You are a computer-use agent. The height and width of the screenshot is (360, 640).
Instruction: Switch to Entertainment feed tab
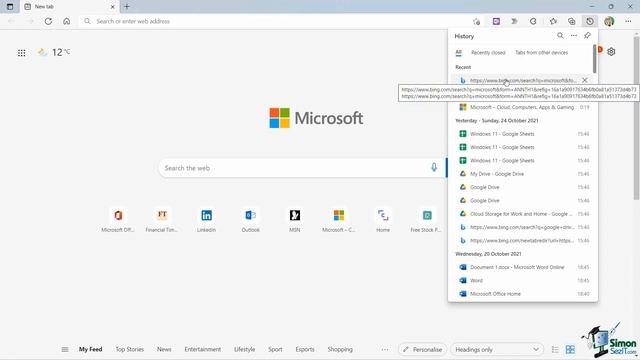(x=202, y=349)
